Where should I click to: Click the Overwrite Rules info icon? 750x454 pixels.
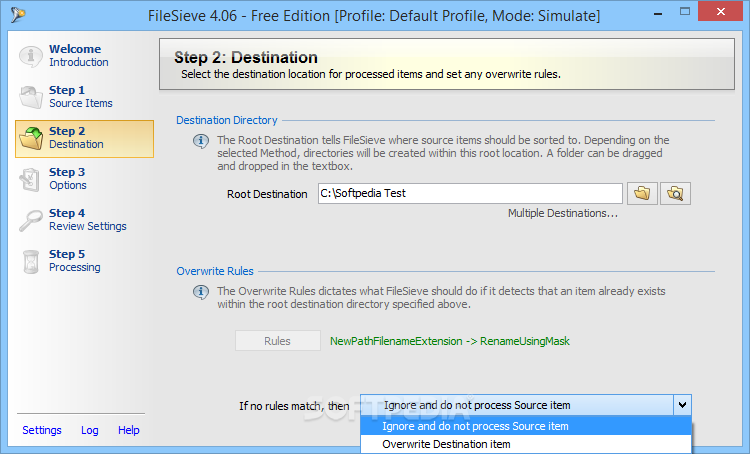pos(200,292)
